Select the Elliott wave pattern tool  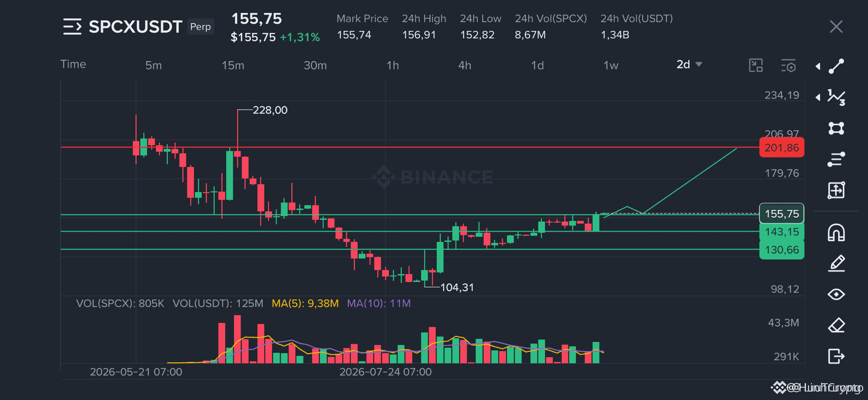point(836,97)
